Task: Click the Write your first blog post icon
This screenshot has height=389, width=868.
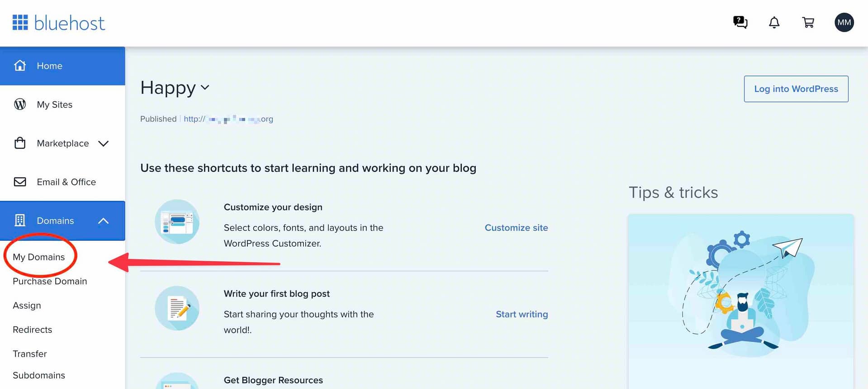Action: pyautogui.click(x=177, y=308)
